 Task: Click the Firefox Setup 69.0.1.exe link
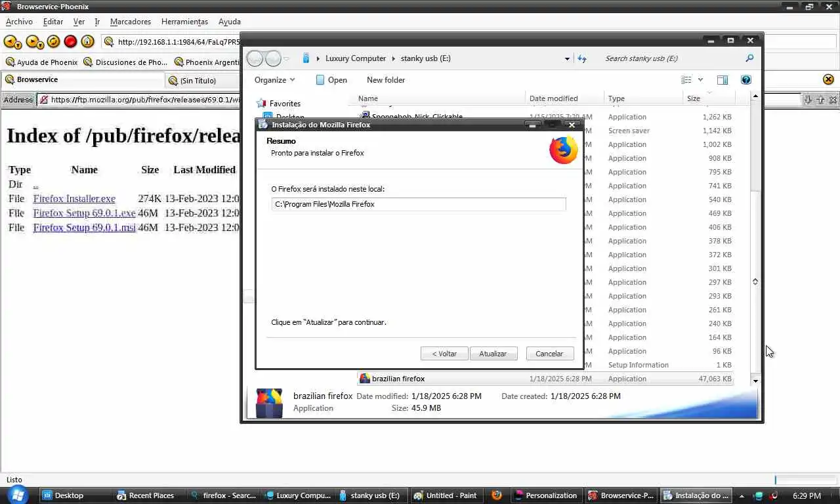(x=84, y=213)
